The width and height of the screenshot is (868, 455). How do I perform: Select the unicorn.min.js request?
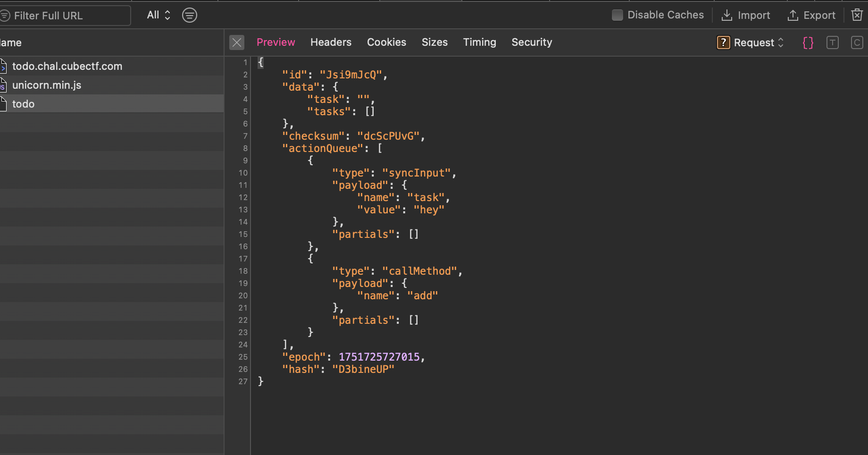pyautogui.click(x=112, y=85)
